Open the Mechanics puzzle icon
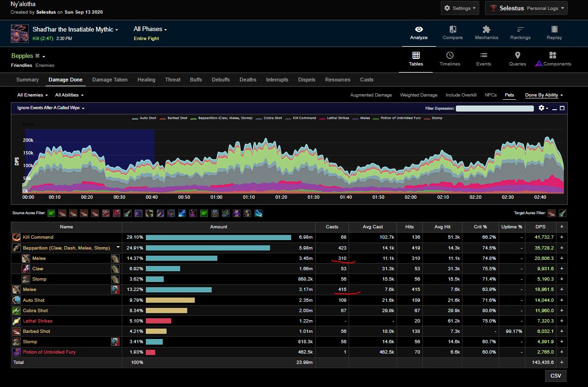The height and width of the screenshot is (387, 588). [486, 29]
